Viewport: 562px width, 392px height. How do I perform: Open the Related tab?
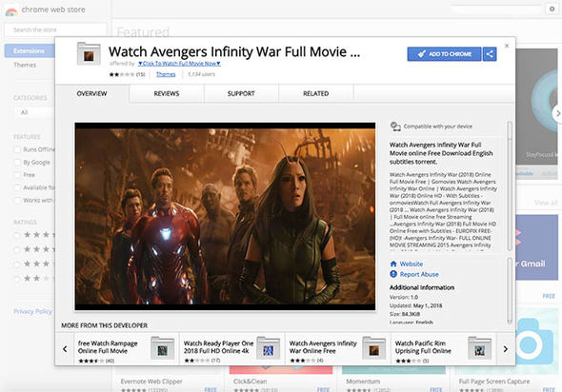[x=315, y=94]
